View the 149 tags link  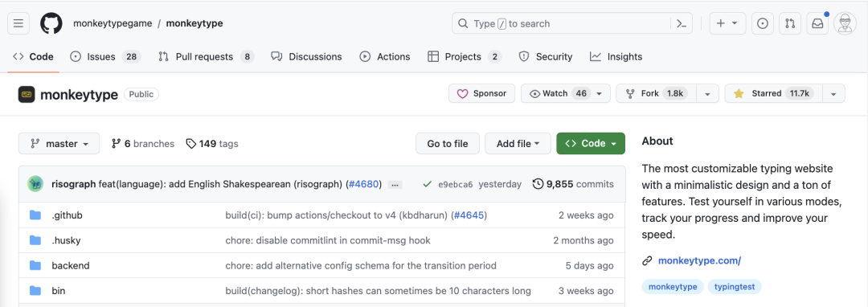point(212,144)
